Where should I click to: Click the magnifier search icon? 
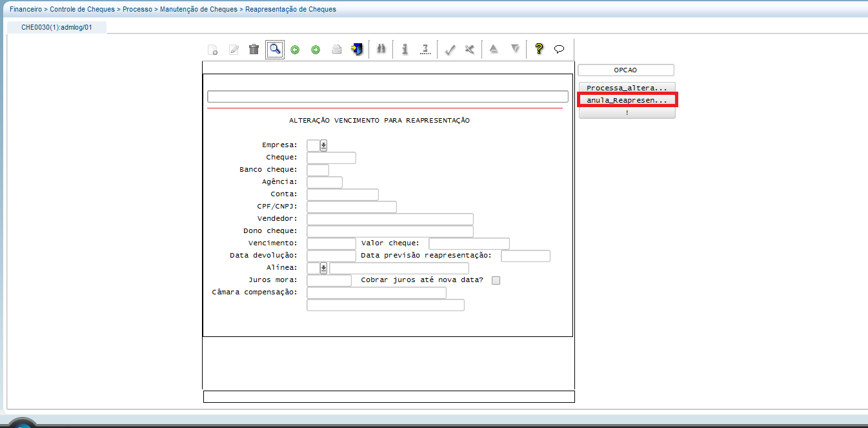coord(275,49)
